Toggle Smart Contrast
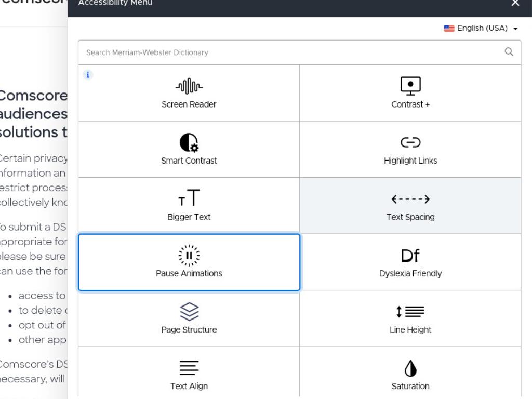The width and height of the screenshot is (532, 399). pyautogui.click(x=189, y=149)
